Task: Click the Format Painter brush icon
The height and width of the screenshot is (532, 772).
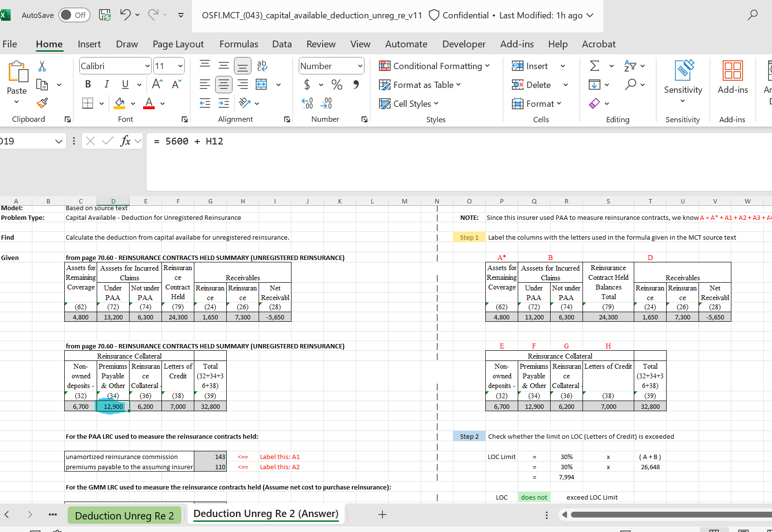Action: click(42, 103)
